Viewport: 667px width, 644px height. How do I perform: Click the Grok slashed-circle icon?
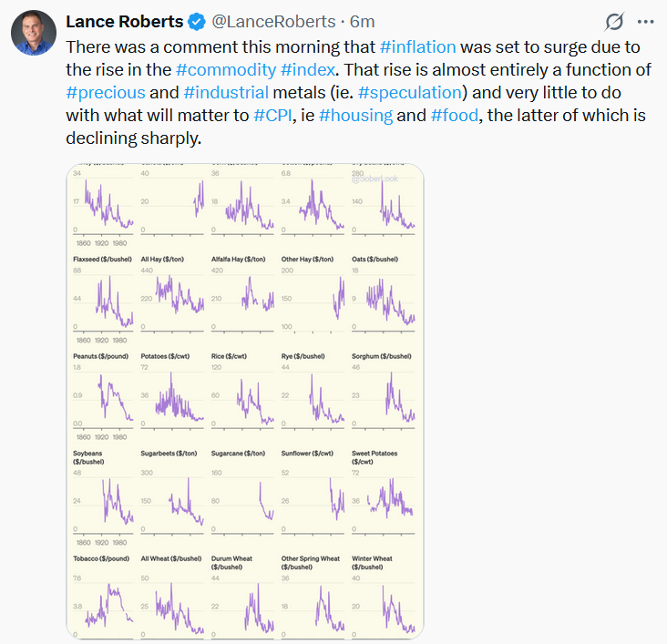tap(614, 22)
